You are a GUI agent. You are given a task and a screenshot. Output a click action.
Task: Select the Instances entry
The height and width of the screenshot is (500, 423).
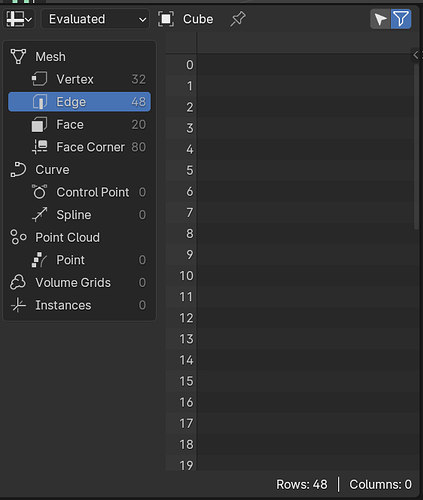79,305
